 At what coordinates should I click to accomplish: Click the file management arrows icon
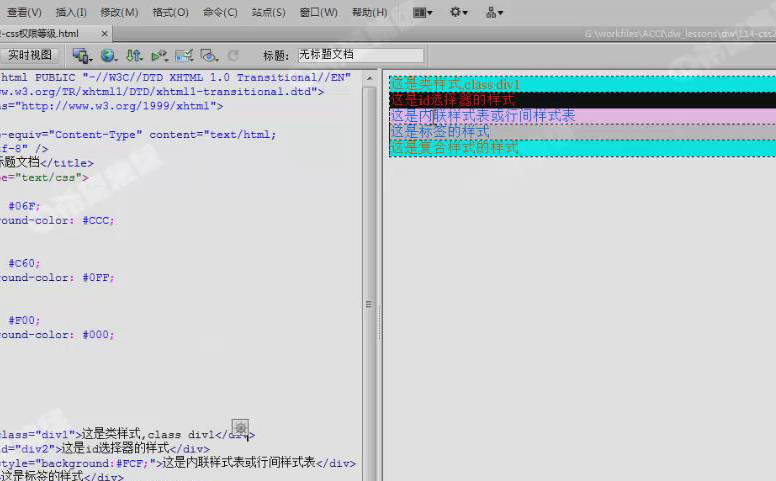click(133, 56)
